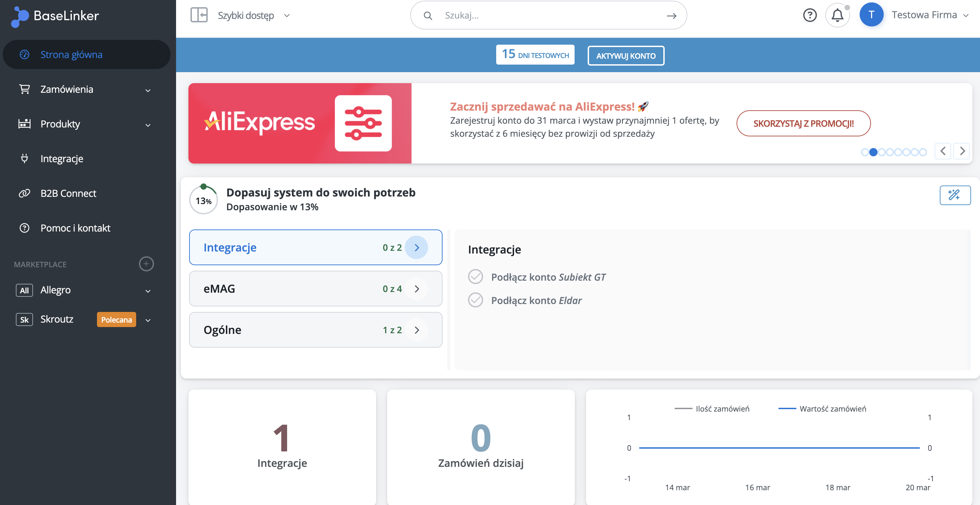
Task: Open Ogólne row arrow button
Action: [x=416, y=330]
